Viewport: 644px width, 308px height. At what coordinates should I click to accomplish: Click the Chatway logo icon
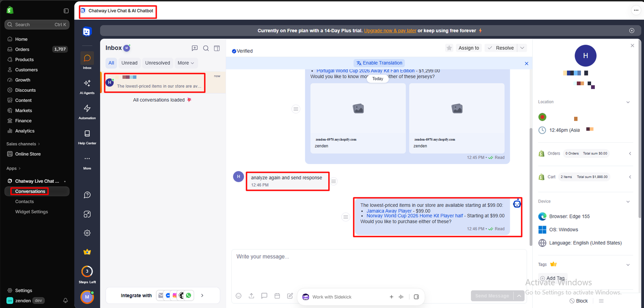tap(87, 31)
